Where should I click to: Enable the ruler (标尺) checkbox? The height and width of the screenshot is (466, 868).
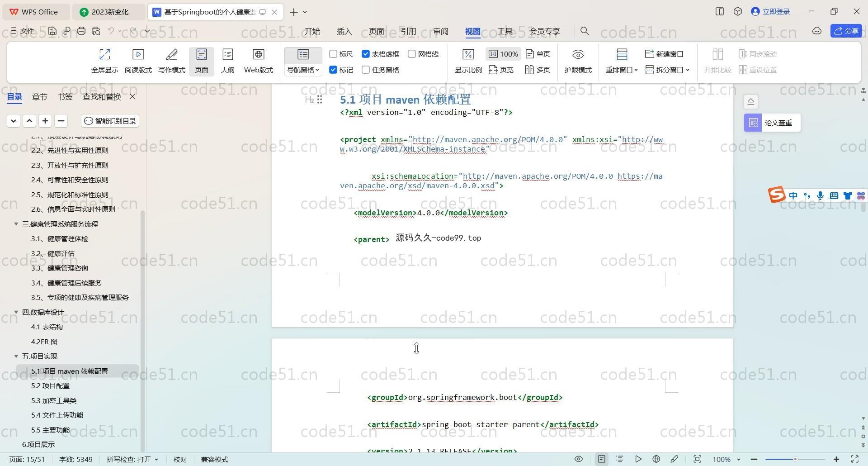[333, 54]
